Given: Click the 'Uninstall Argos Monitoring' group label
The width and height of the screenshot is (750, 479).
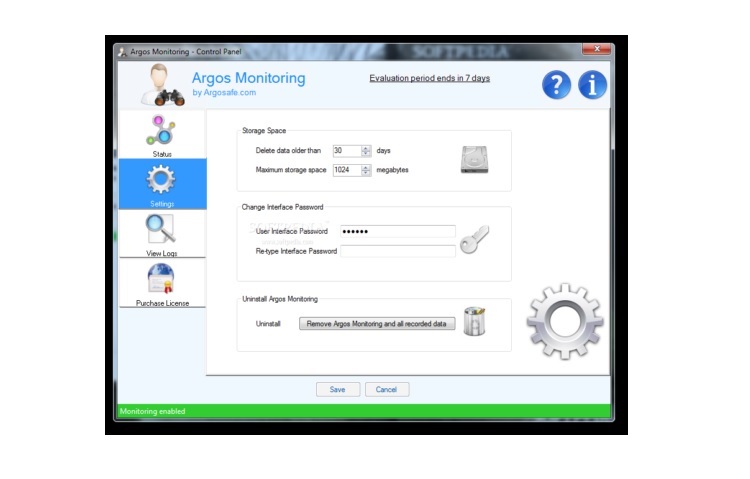Looking at the screenshot, I should point(280,299).
